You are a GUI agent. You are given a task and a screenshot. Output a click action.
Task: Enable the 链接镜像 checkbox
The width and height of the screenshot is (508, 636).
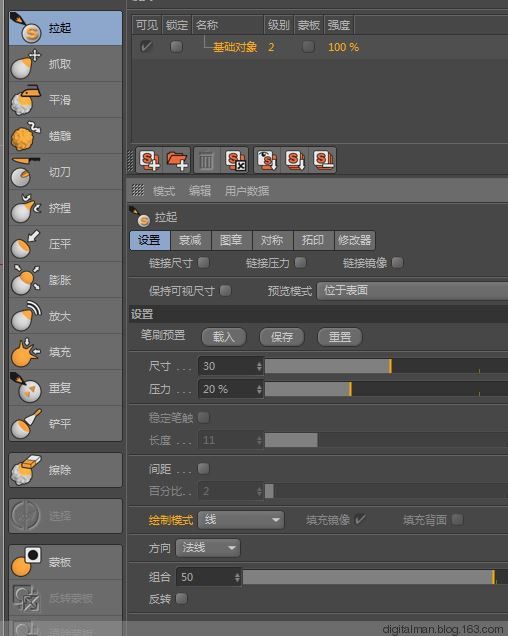click(x=398, y=263)
